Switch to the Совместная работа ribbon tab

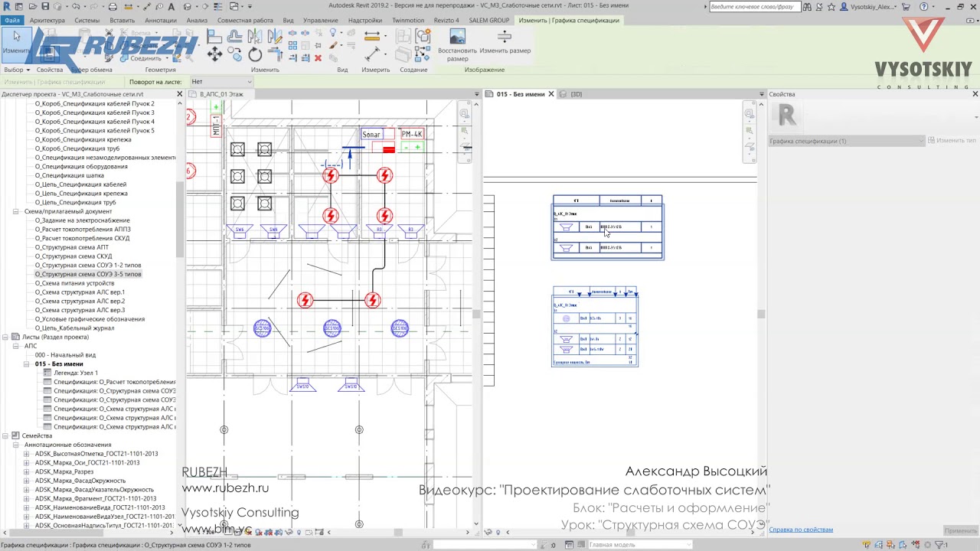click(x=245, y=21)
